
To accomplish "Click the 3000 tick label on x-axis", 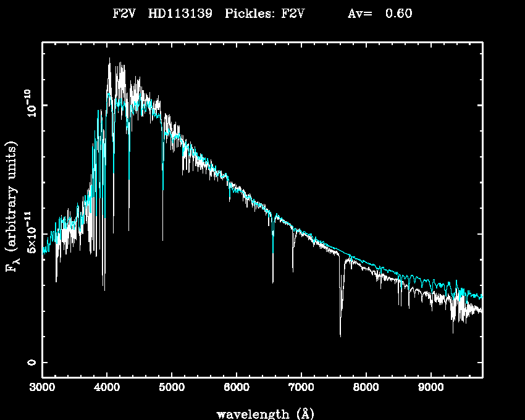I will pyautogui.click(x=42, y=388).
